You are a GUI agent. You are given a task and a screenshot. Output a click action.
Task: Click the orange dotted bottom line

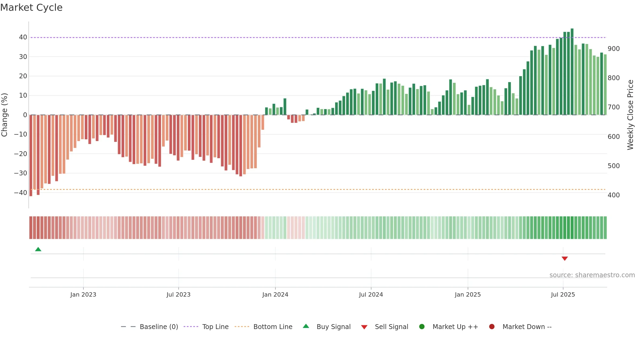coord(318,189)
